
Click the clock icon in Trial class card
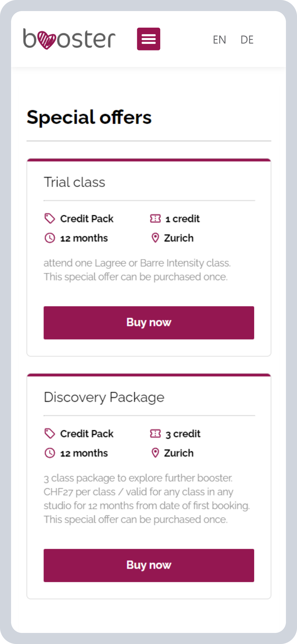pos(50,238)
